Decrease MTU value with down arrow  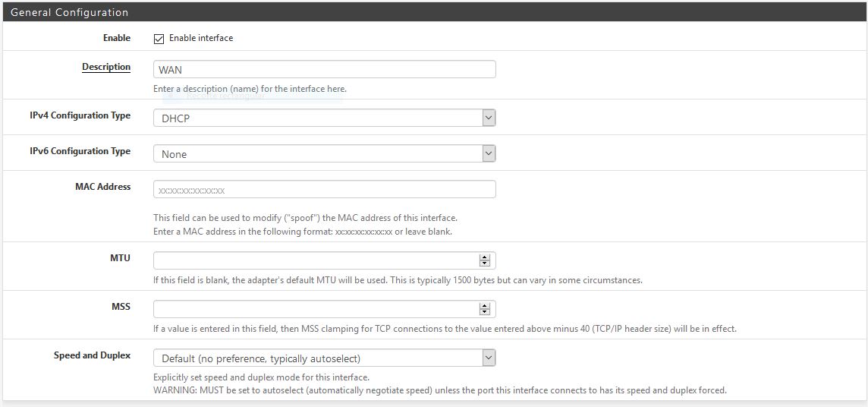[x=484, y=263]
